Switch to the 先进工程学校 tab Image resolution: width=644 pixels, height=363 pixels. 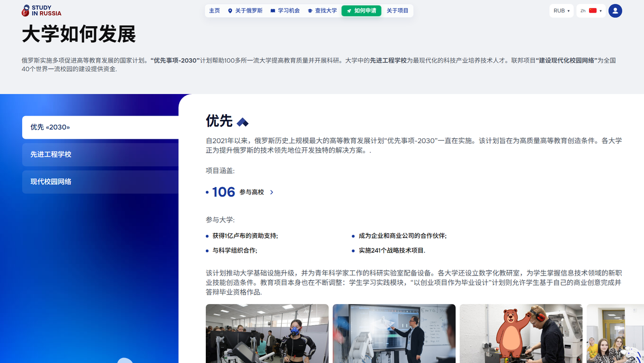pos(100,154)
